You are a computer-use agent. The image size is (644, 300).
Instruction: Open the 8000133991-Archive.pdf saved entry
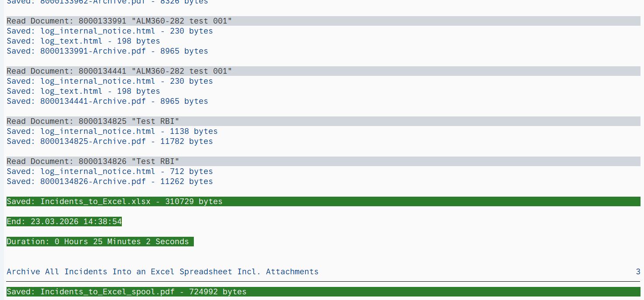click(93, 51)
